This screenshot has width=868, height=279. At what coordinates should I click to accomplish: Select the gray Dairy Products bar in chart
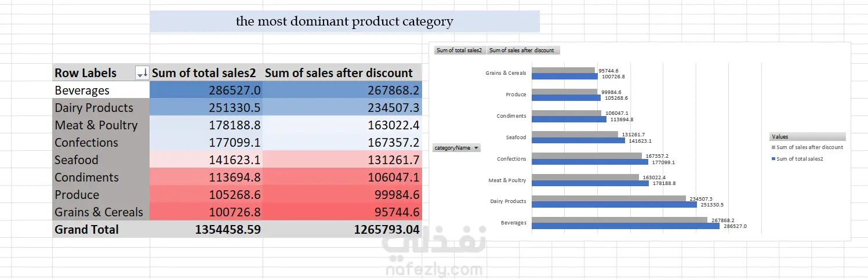click(608, 198)
